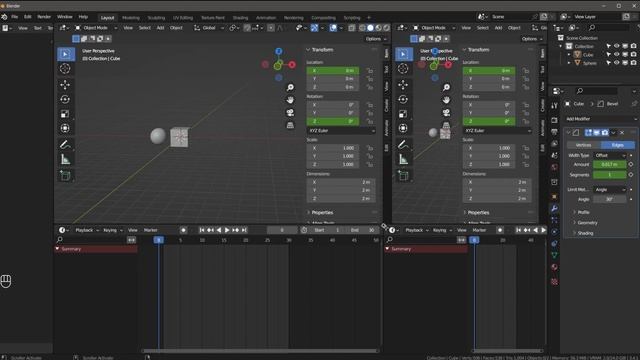Image resolution: width=640 pixels, height=360 pixels.
Task: Switch to the Sculpting workspace tab
Action: [x=156, y=18]
